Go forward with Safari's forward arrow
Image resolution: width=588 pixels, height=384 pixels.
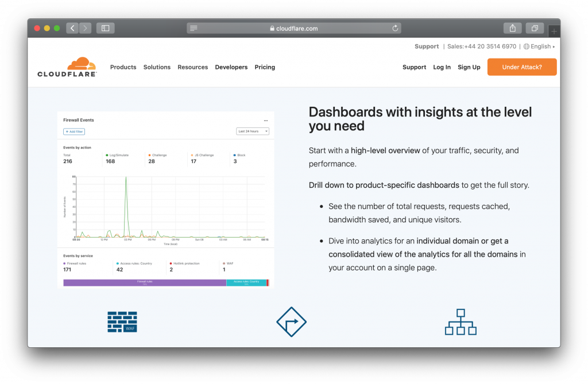point(85,28)
